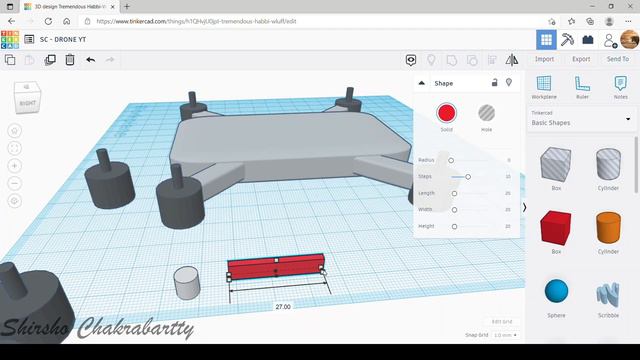640x360 pixels.
Task: Open the Snap Grid dropdown
Action: (505, 335)
